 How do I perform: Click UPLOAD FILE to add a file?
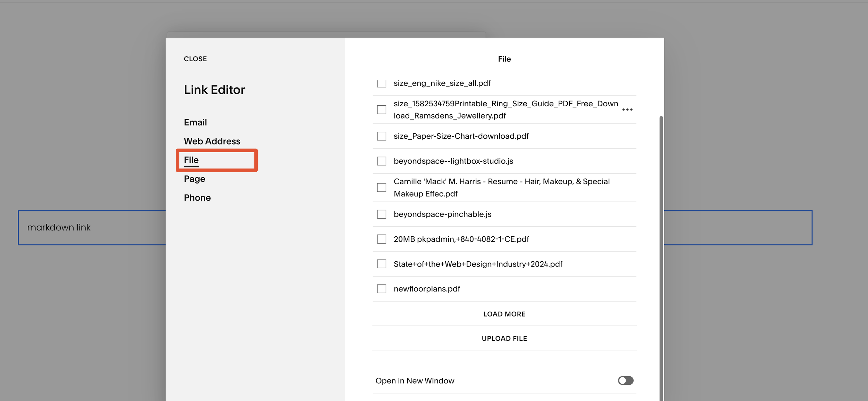coord(504,338)
